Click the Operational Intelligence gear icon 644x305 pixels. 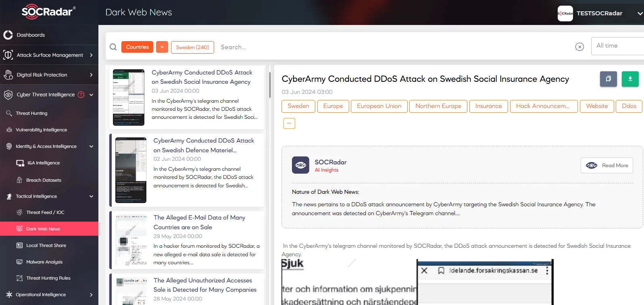tap(9, 295)
